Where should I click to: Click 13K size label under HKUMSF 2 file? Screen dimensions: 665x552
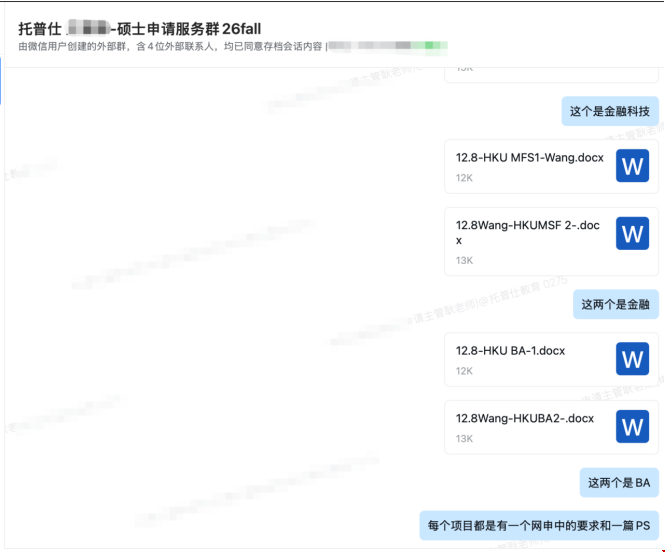[464, 260]
